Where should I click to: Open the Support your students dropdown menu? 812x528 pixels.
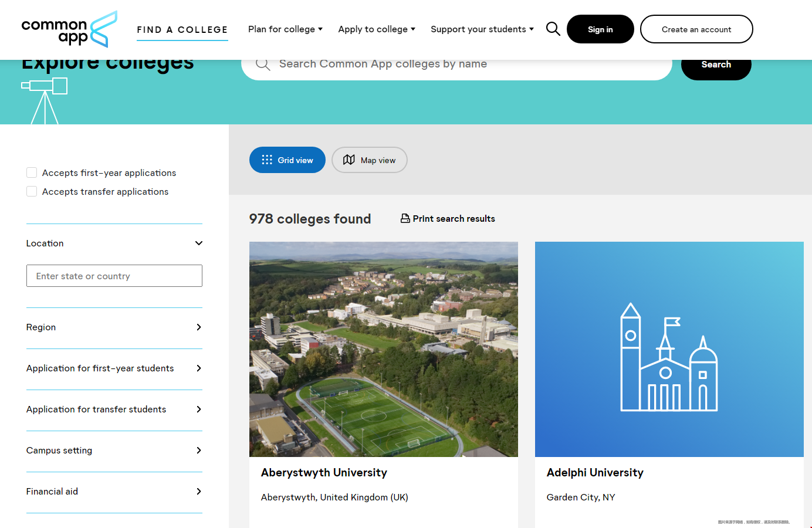click(482, 29)
